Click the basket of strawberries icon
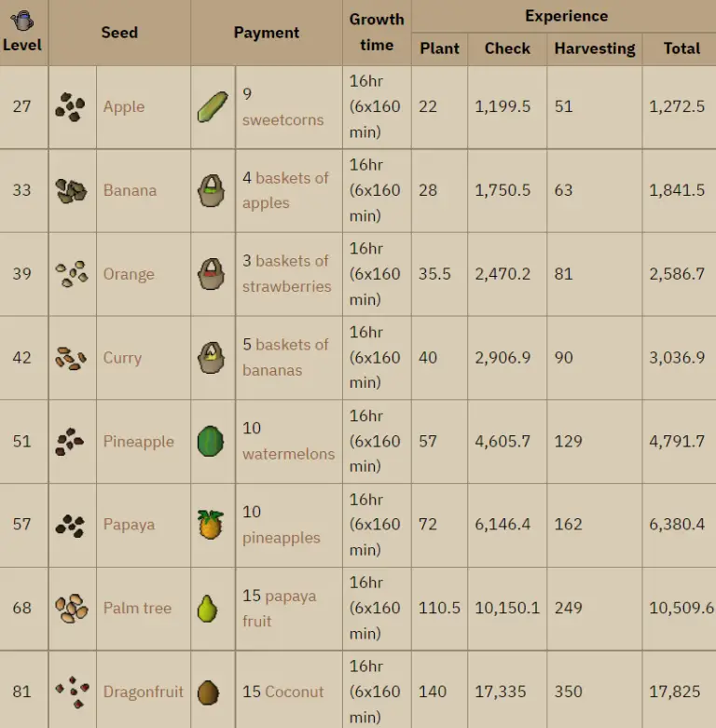The height and width of the screenshot is (728, 716). (x=213, y=274)
